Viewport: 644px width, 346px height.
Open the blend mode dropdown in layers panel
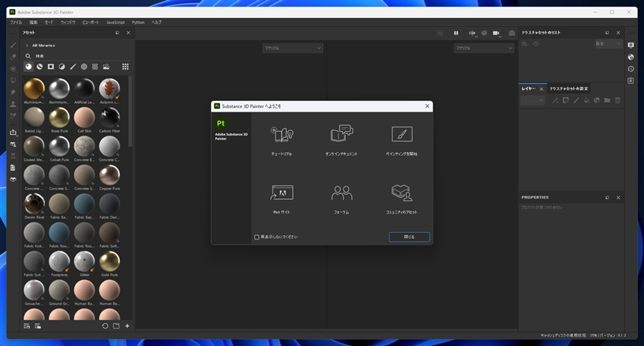coord(532,100)
